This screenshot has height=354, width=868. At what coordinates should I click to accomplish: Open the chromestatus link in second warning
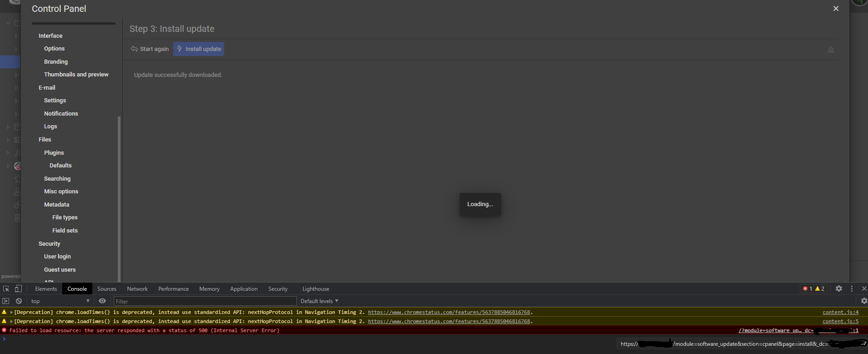[x=449, y=322]
